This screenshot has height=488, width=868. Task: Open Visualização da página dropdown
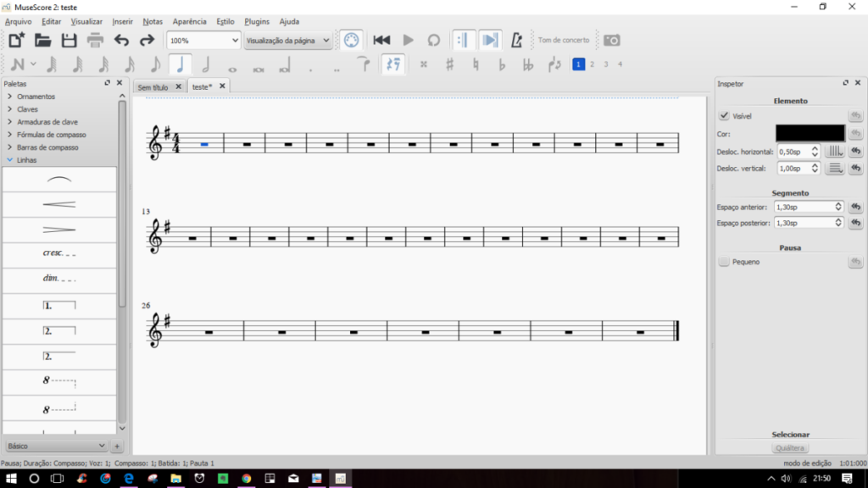coord(287,40)
